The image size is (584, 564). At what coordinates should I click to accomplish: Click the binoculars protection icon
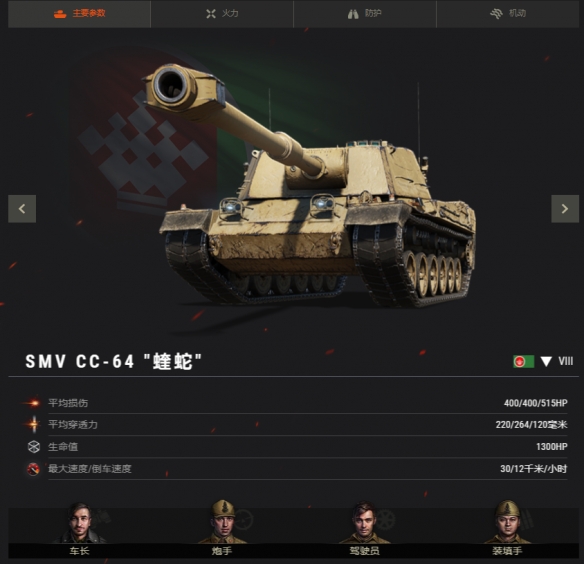353,14
